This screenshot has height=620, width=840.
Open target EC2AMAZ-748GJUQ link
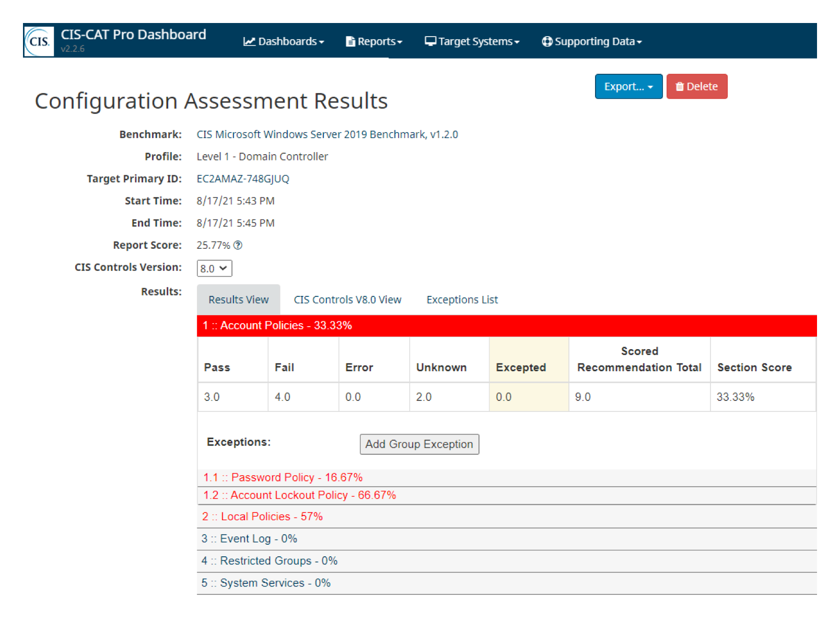[x=243, y=179]
